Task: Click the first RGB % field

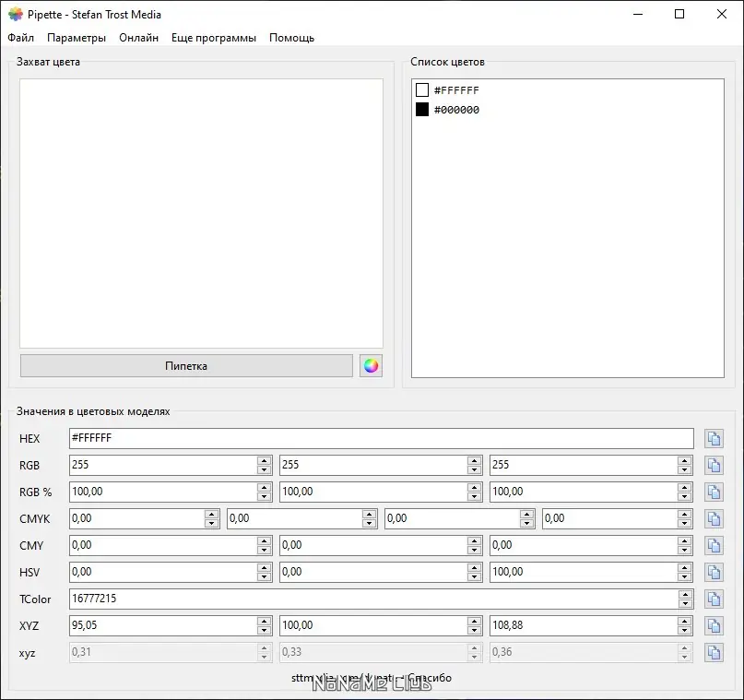Action: point(163,492)
